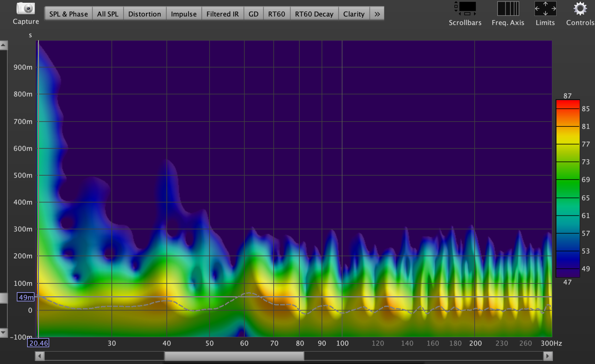Open the All SPL tab
The width and height of the screenshot is (595, 364).
(x=108, y=14)
